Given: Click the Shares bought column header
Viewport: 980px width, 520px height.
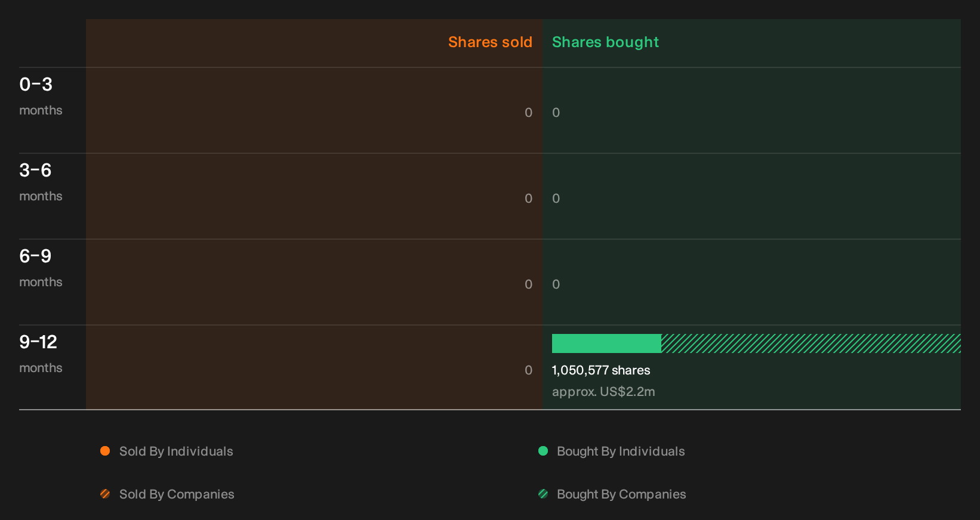Looking at the screenshot, I should [x=605, y=42].
